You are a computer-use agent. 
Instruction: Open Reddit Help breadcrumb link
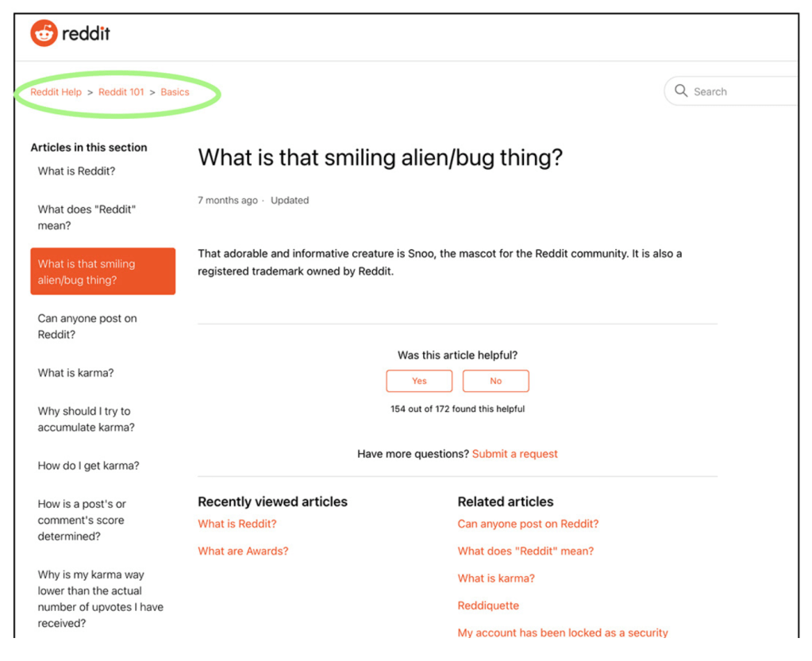56,92
